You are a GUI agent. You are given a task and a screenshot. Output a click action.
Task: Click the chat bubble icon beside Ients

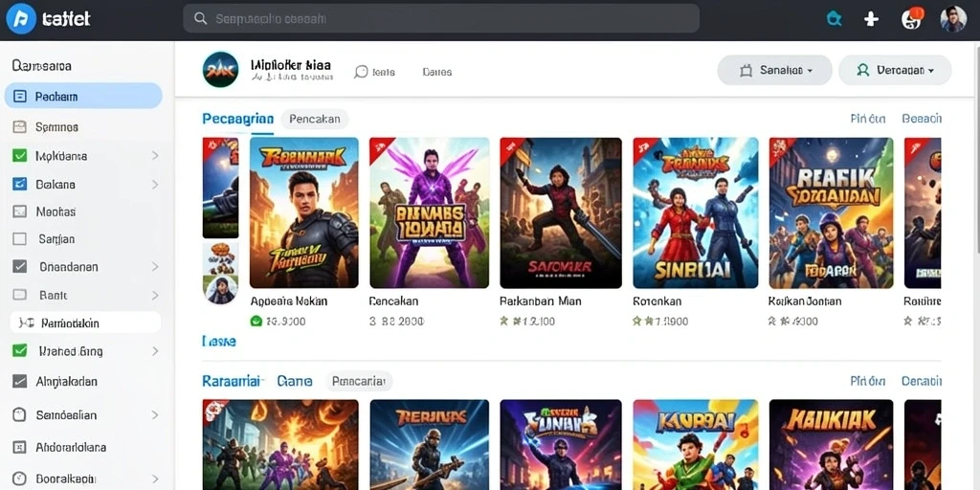click(361, 72)
